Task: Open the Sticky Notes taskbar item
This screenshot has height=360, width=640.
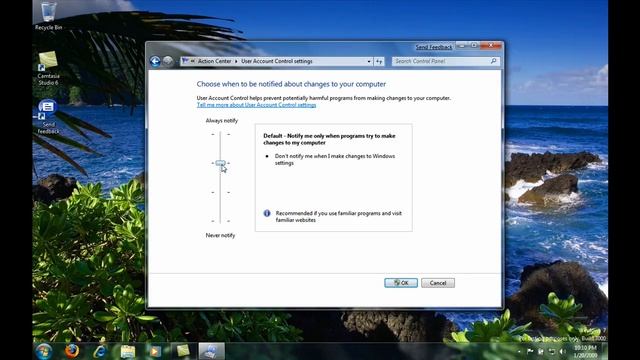Action: point(183,351)
